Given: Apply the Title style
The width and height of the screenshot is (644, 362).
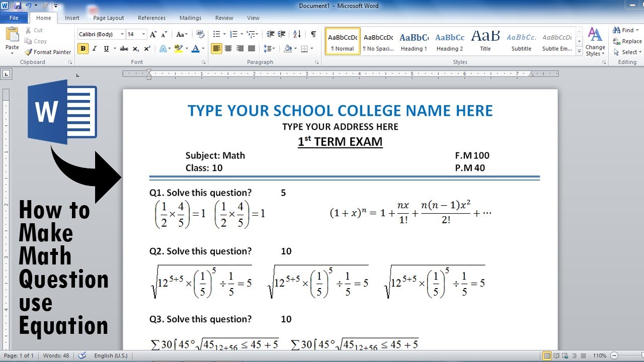Looking at the screenshot, I should click(x=485, y=41).
